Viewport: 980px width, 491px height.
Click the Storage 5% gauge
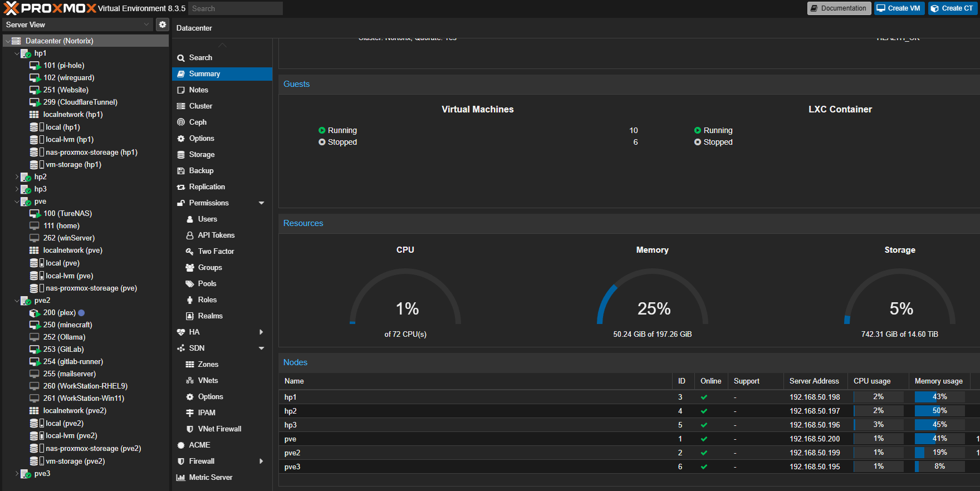point(900,298)
